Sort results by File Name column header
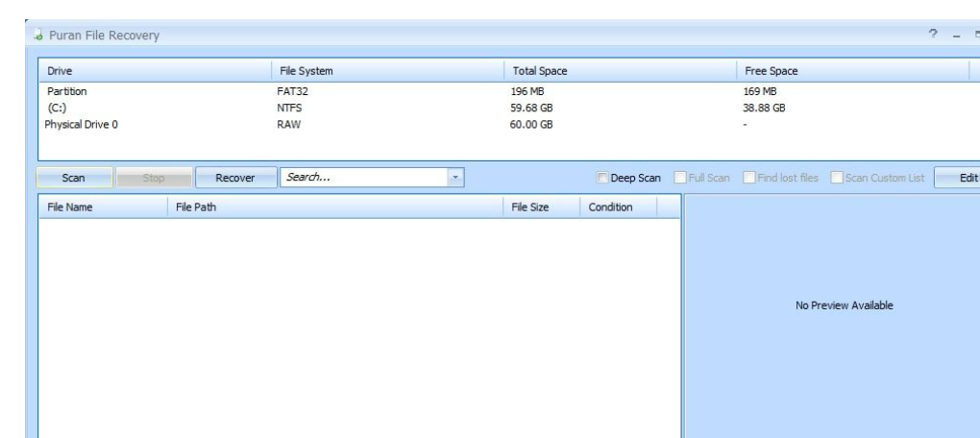 click(72, 207)
